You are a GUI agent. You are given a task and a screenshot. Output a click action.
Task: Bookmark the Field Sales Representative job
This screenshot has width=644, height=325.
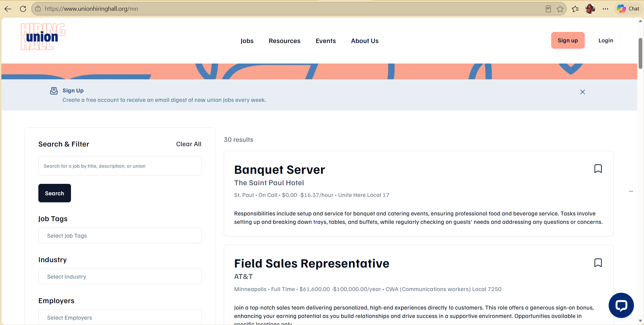(598, 263)
